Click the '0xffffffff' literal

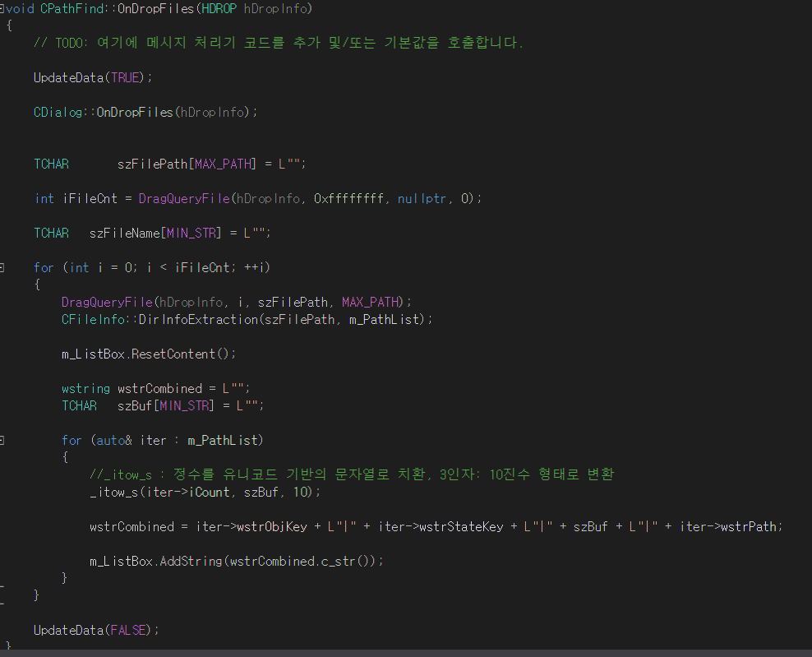coord(349,198)
